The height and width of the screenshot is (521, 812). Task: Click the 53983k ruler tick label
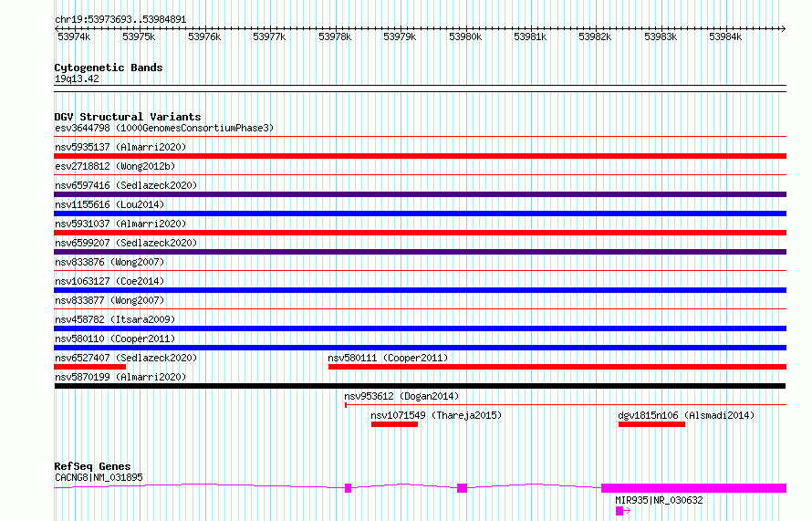tap(661, 36)
